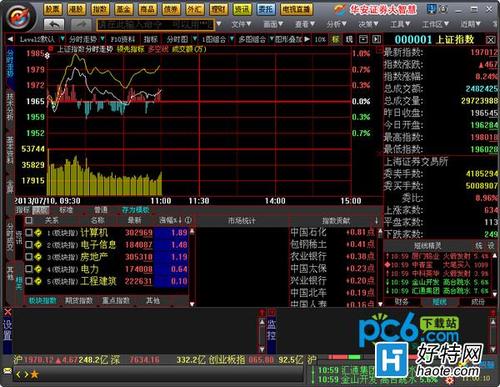The width and height of the screenshot is (500, 387).
Task: Tick the checkbox for the 计算机 row
Action: tap(29, 232)
